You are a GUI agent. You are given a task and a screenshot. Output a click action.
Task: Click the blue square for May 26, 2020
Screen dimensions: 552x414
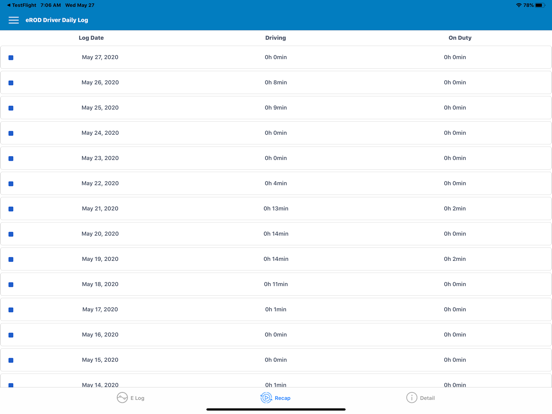click(11, 83)
